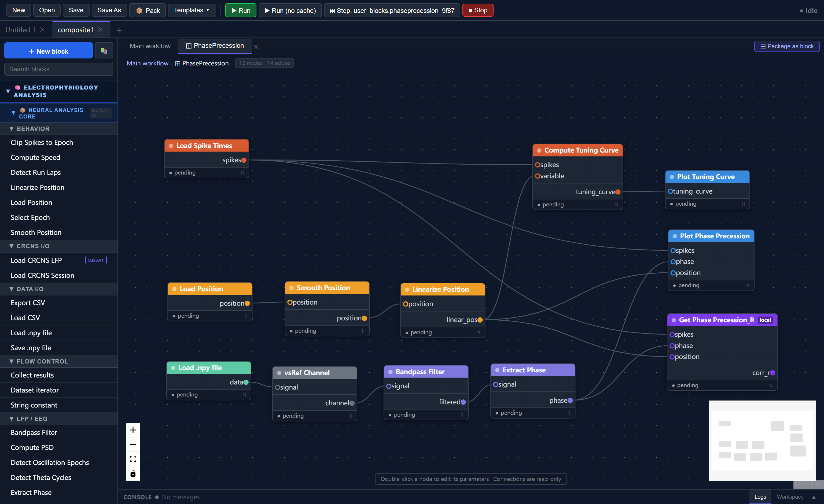Toggle canvas interactivity lock icon
824x504 pixels.
point(133,473)
